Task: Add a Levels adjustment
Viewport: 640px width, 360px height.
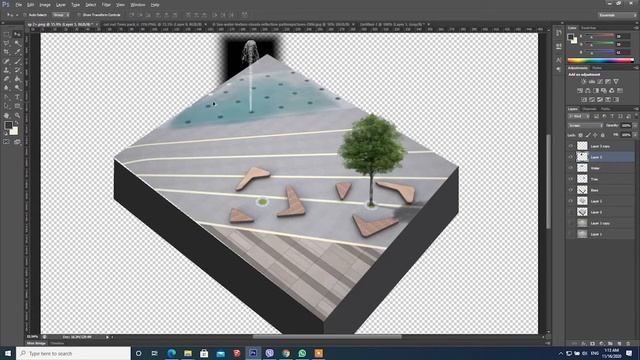Action: coord(591,82)
